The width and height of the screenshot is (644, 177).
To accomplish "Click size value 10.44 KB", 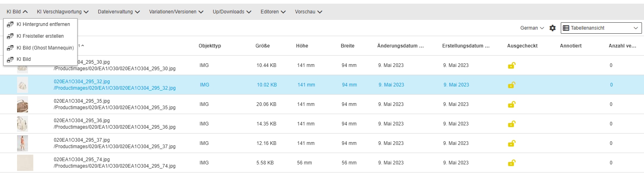I will point(266,65).
